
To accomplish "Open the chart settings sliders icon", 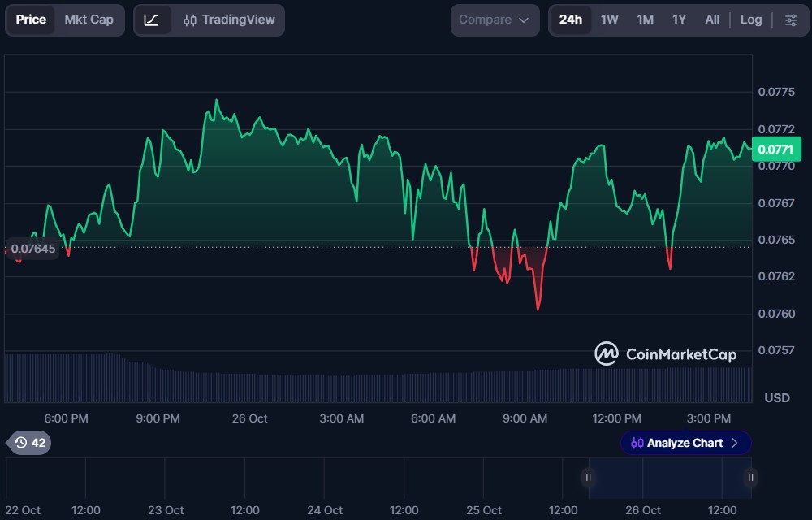I will [x=791, y=20].
